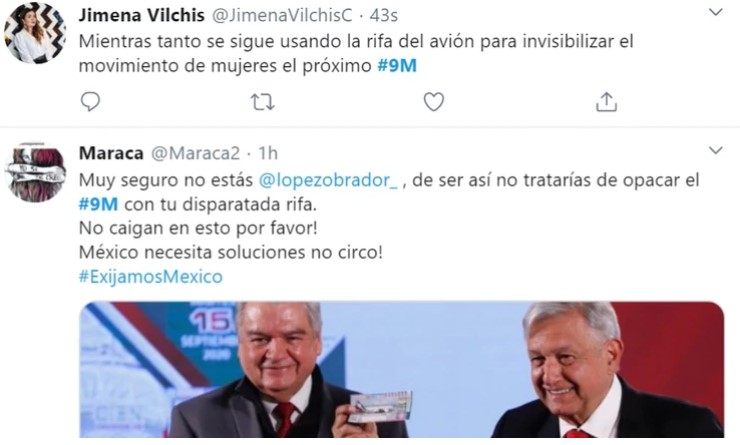Screen dimensions: 740x445
Task: Open the @JimenaVilchisC handle
Action: point(282,15)
